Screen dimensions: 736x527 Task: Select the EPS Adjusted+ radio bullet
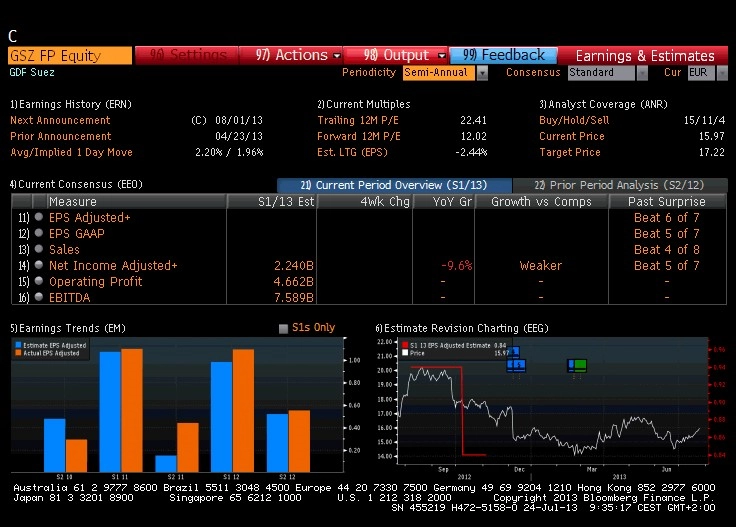(39, 217)
